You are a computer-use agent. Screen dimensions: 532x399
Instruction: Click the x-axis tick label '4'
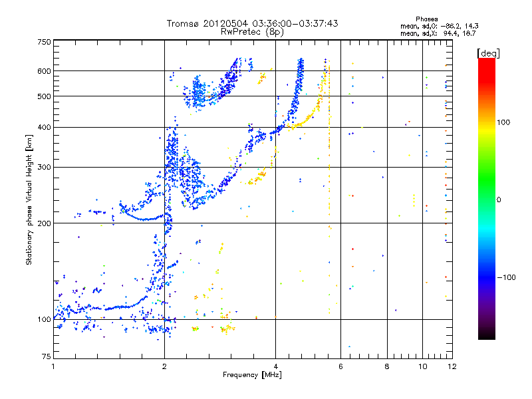(x=275, y=366)
